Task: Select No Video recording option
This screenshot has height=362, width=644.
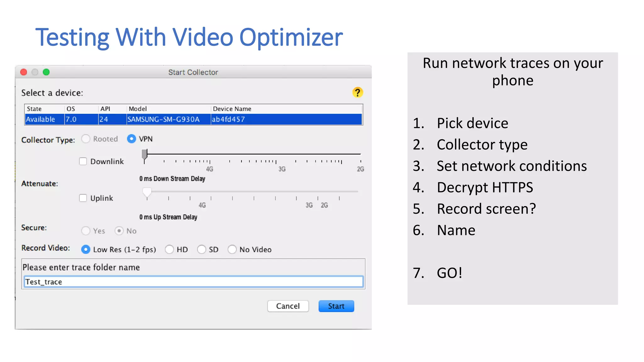Action: [x=232, y=250]
